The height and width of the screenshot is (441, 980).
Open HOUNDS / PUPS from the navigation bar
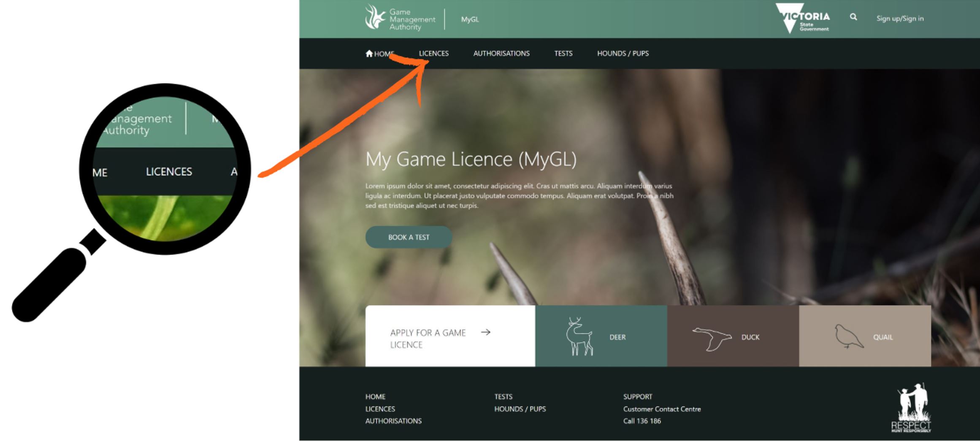[x=623, y=53]
